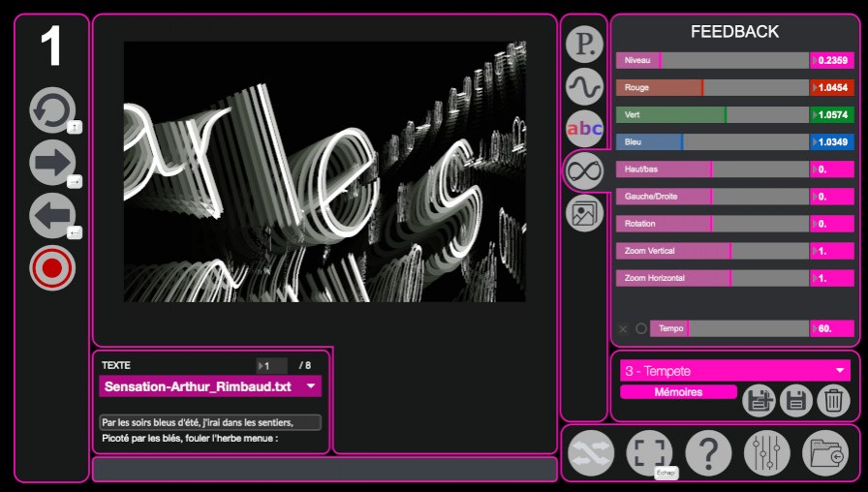Adjust the Gauche/Droite slider
Screen dimensions: 868x492
point(712,197)
